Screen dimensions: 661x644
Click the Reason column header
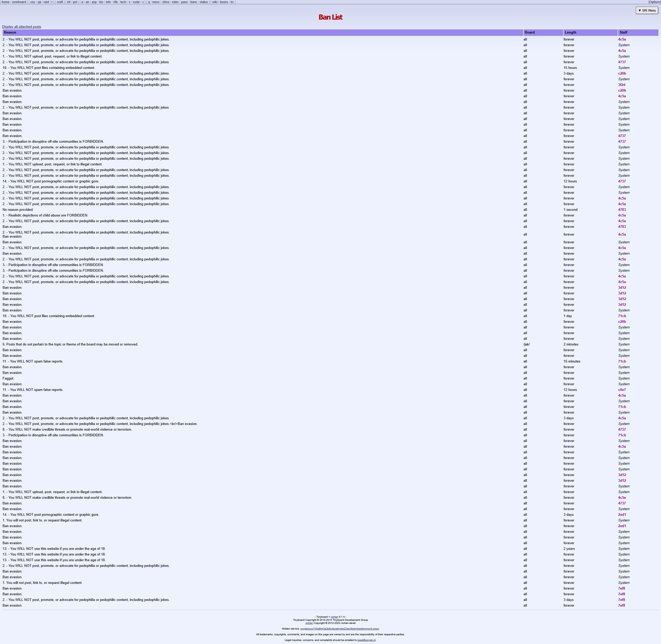(x=10, y=33)
